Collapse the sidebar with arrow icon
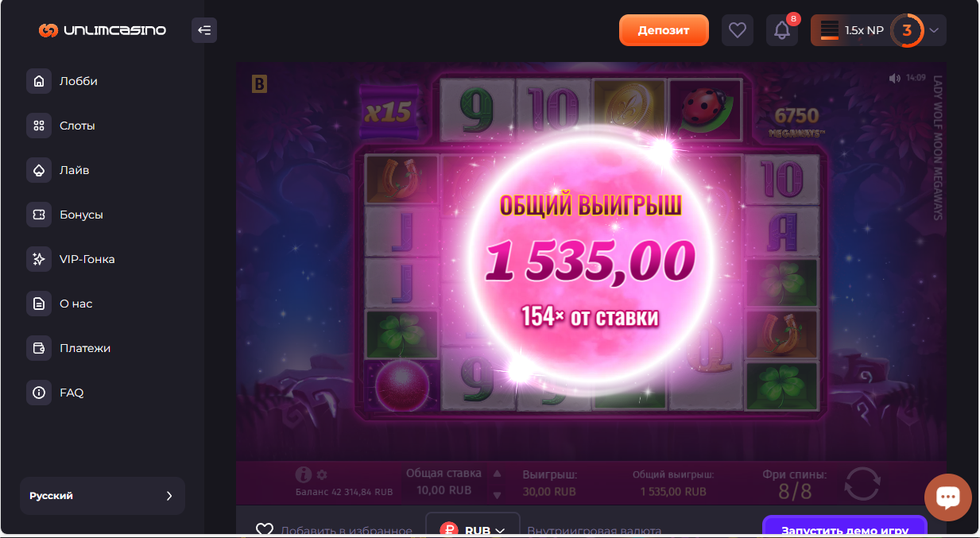The image size is (980, 538). [204, 30]
